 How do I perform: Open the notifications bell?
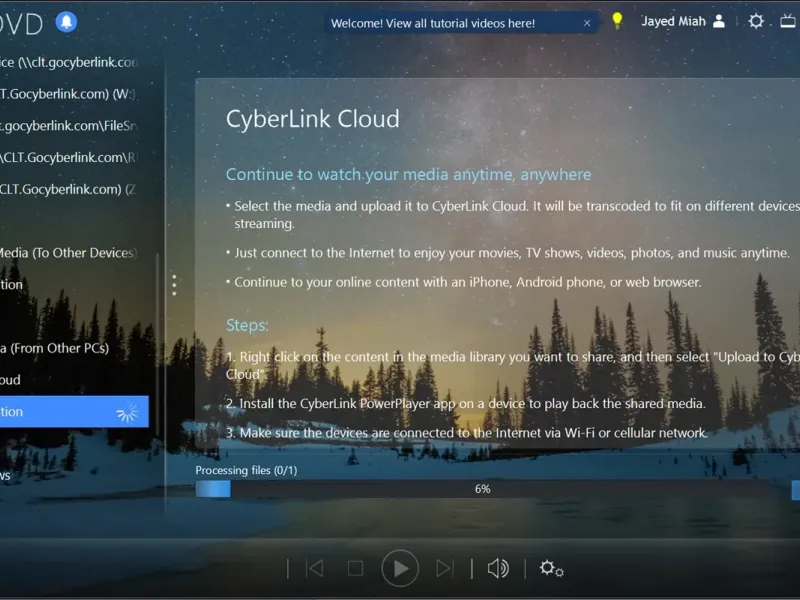tap(66, 22)
